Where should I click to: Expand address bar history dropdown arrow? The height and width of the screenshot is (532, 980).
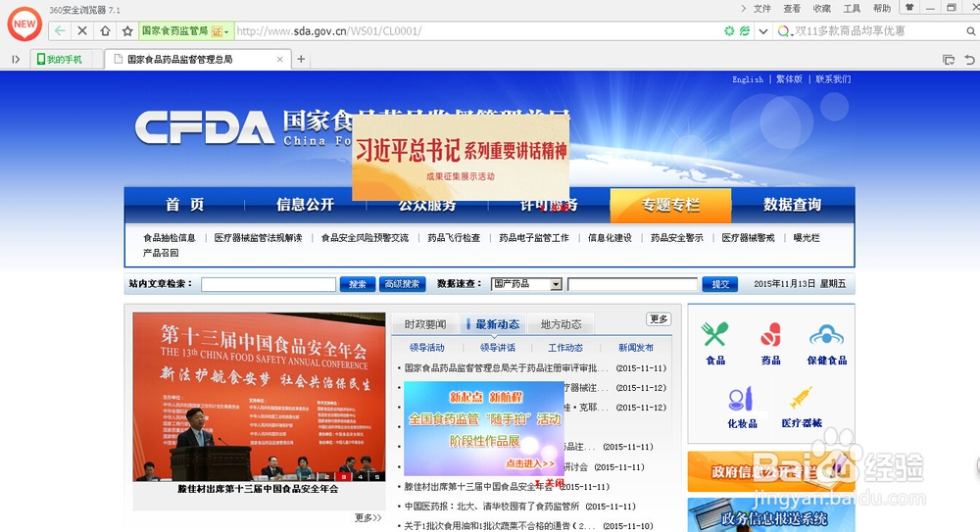click(763, 30)
